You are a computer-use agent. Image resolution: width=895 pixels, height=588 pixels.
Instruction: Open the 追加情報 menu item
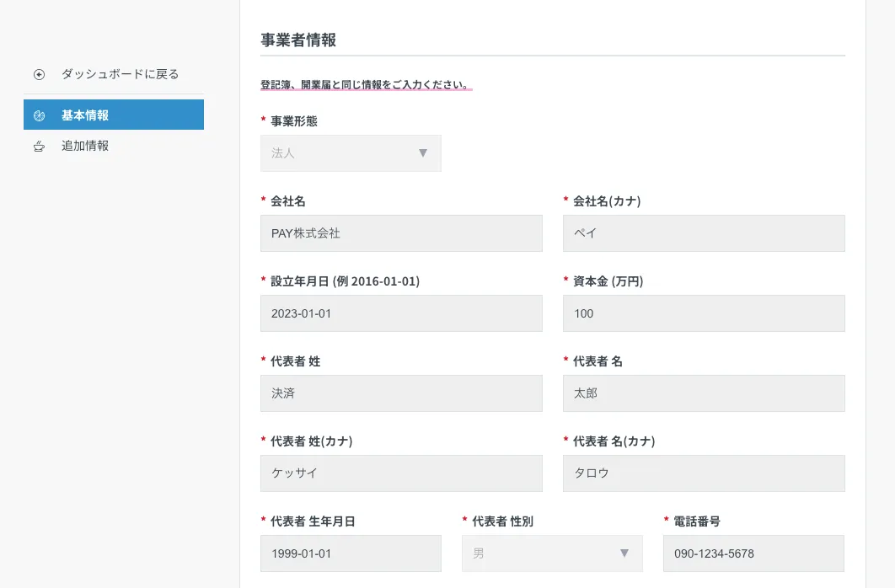114,146
